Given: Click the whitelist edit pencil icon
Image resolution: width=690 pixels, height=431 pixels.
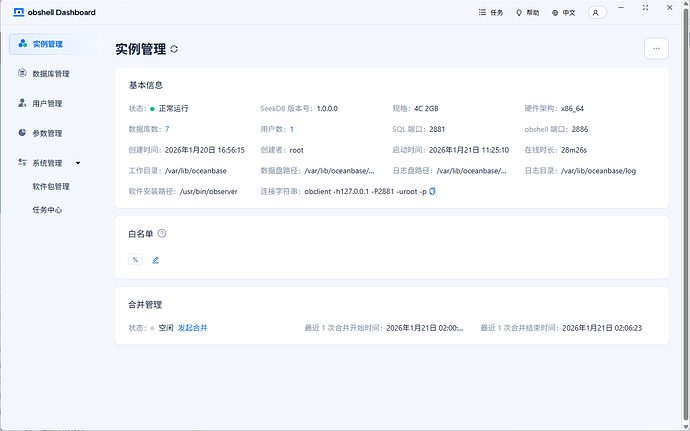Looking at the screenshot, I should point(155,260).
